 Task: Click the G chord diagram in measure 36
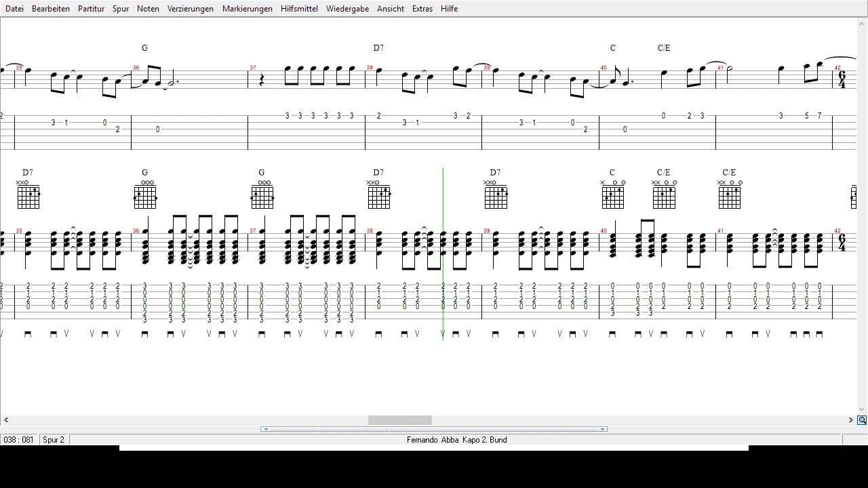pyautogui.click(x=145, y=195)
